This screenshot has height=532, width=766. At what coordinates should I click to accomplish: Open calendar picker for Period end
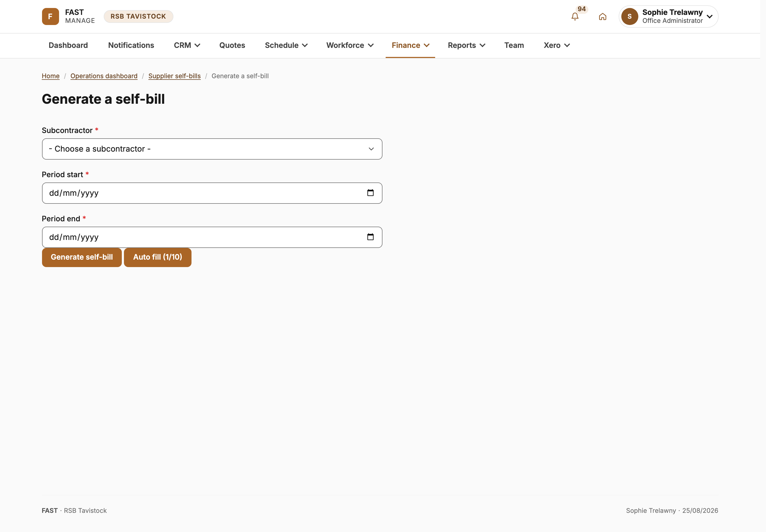click(370, 237)
